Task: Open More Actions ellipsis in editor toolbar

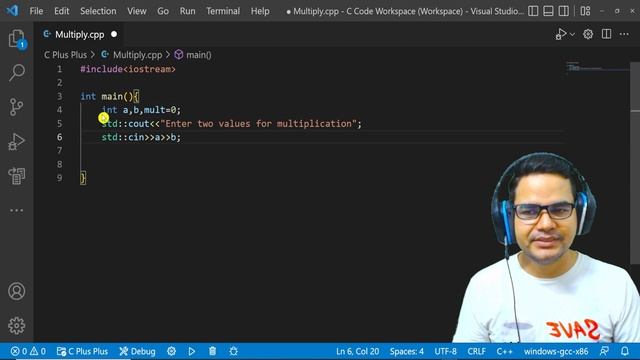Action: tap(624, 34)
